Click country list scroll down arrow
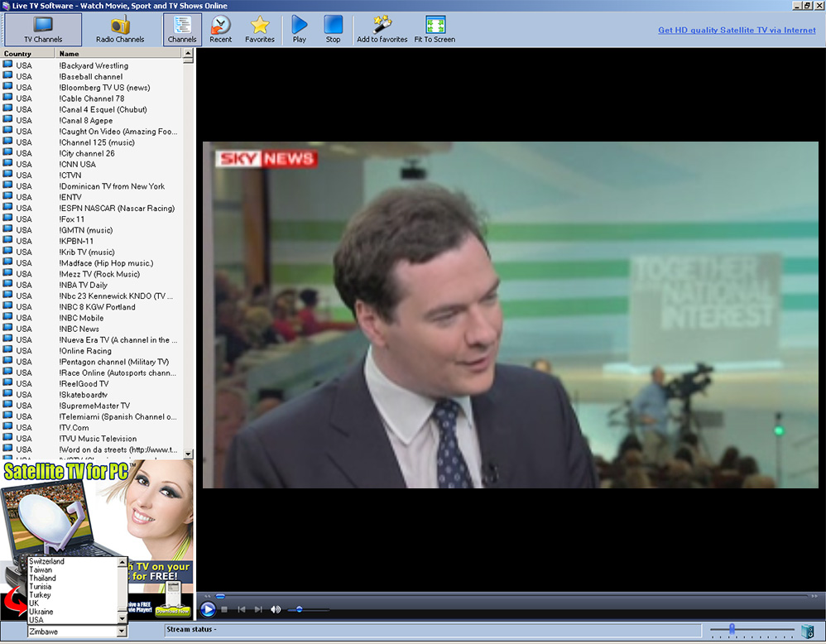 [x=122, y=619]
